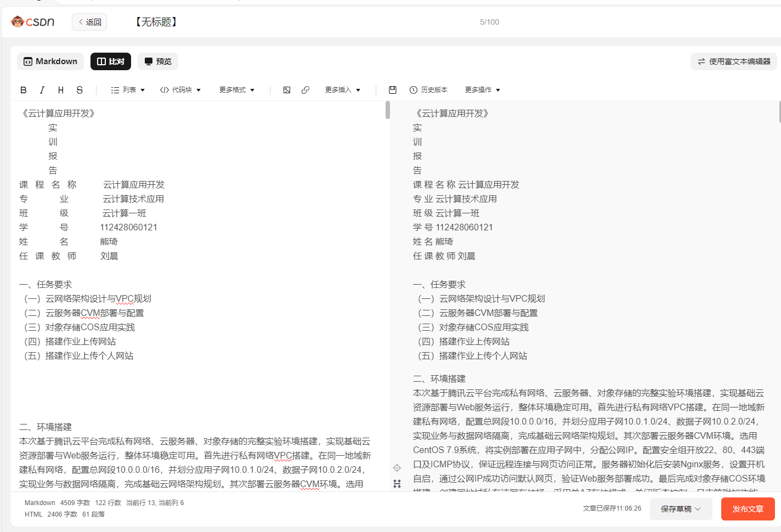Click '任 课 教 师 刘晨' in preview
Image resolution: width=781 pixels, height=532 pixels.
(444, 256)
